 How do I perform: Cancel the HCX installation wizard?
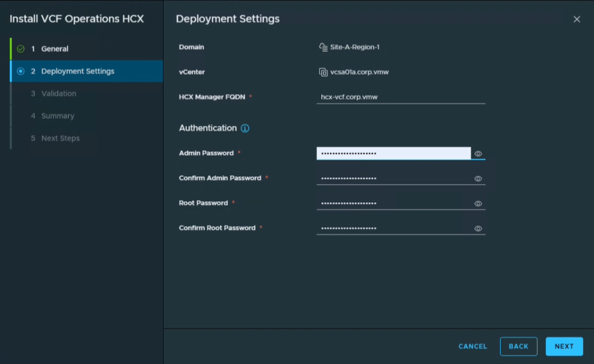click(x=473, y=346)
